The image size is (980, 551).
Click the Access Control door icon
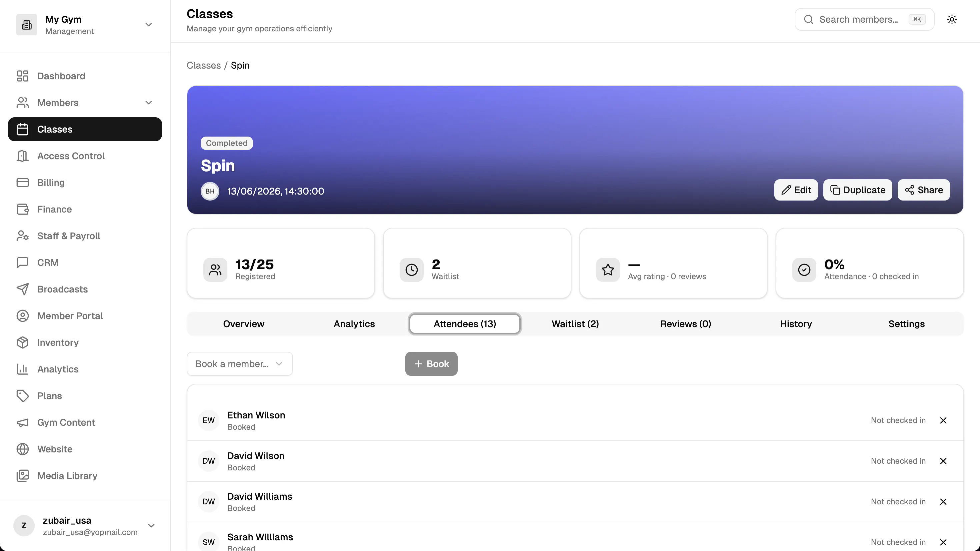(x=22, y=156)
